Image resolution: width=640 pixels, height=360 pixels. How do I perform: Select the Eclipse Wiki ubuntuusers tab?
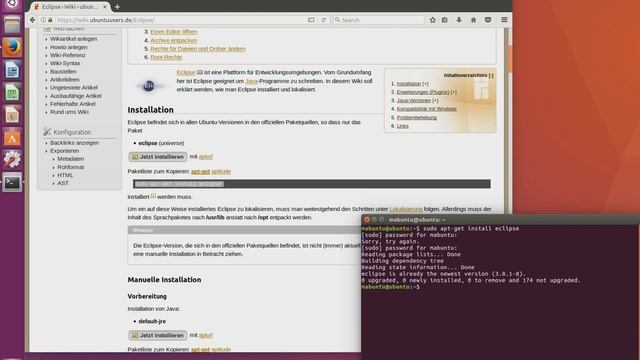pos(70,7)
